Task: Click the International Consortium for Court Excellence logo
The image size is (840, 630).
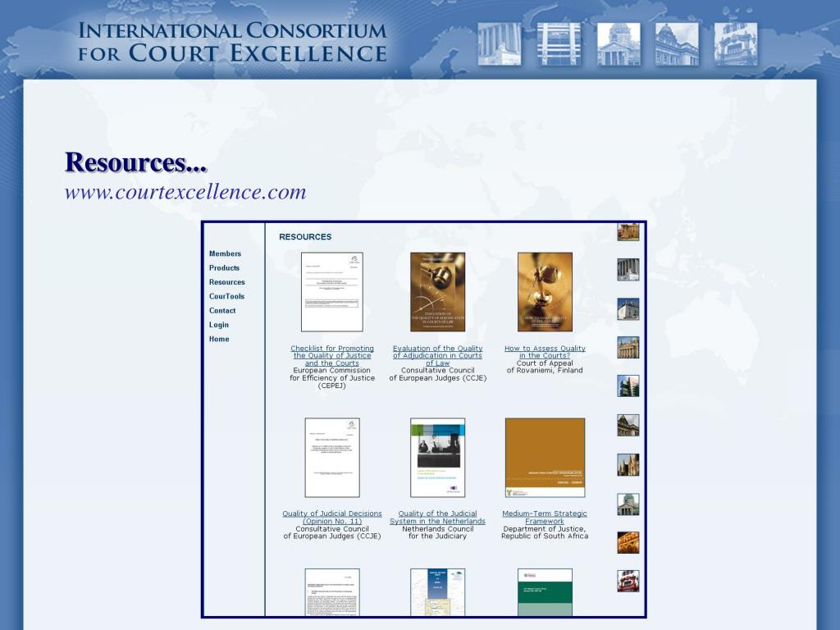Action: point(232,42)
